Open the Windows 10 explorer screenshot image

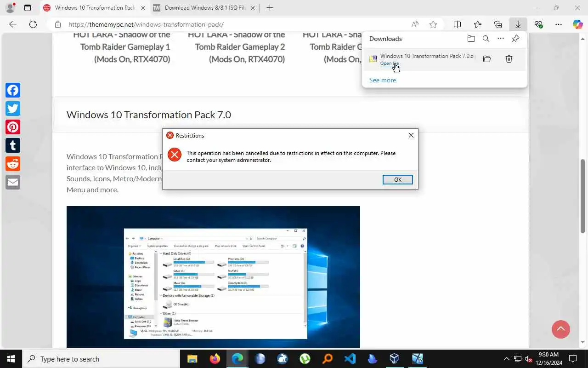click(x=213, y=277)
